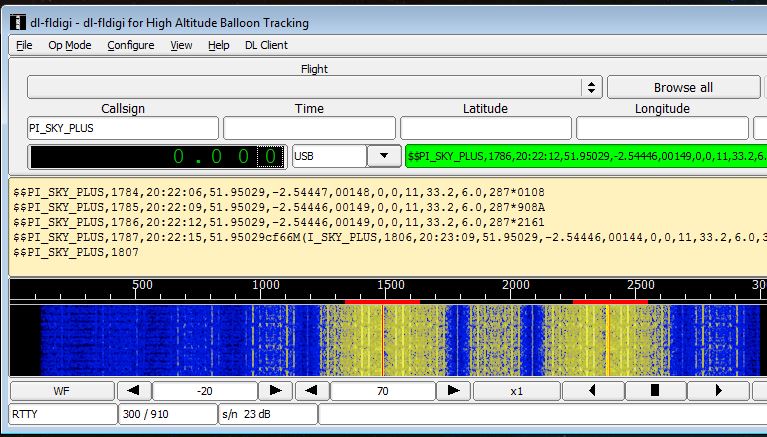Click the received line ending 287*2161
Viewport: 767px width, 437px height.
(x=279, y=222)
